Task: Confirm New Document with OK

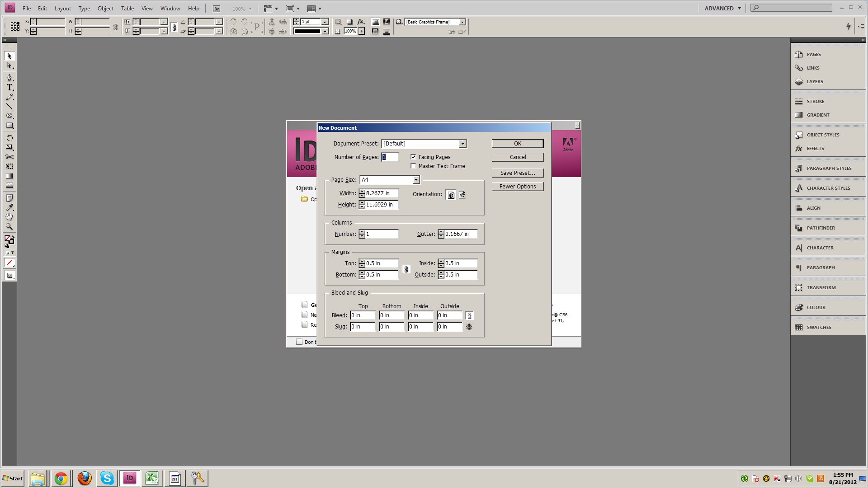Action: pyautogui.click(x=518, y=143)
